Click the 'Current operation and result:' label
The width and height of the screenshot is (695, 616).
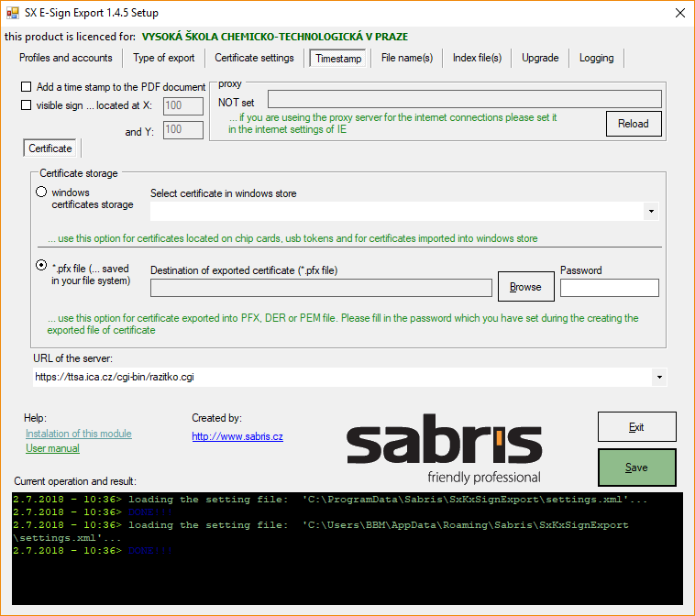tap(75, 481)
